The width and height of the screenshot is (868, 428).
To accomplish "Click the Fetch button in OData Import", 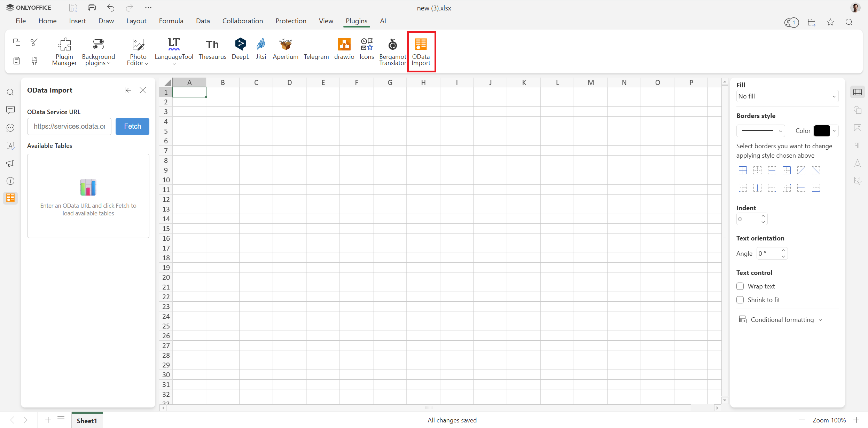I will (x=132, y=126).
